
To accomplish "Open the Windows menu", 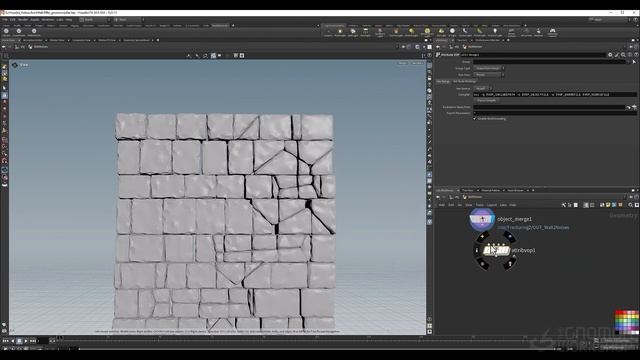I will click(47, 19).
